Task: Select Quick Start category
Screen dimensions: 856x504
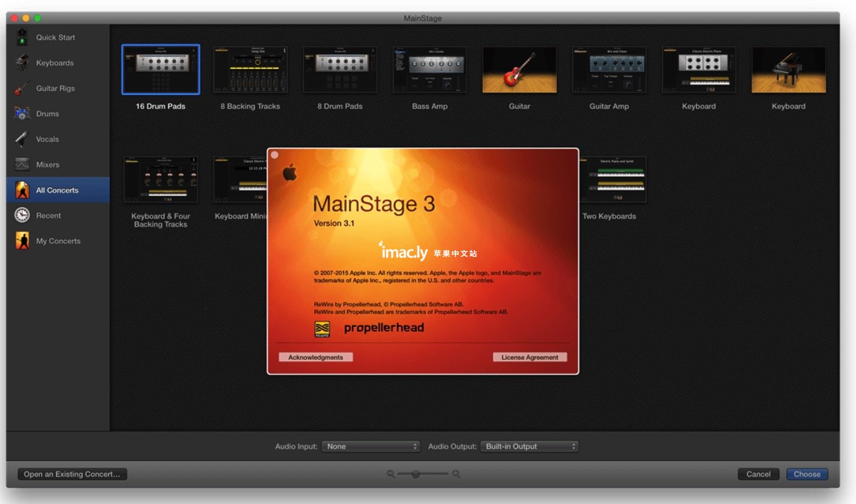Action: 58,37
